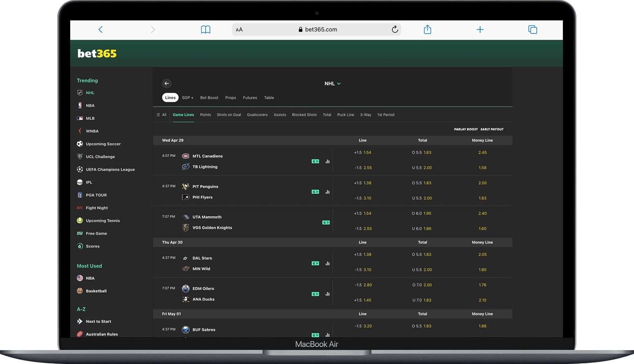Select the Shots on Goal market tab
This screenshot has height=364, width=634.
pos(229,115)
